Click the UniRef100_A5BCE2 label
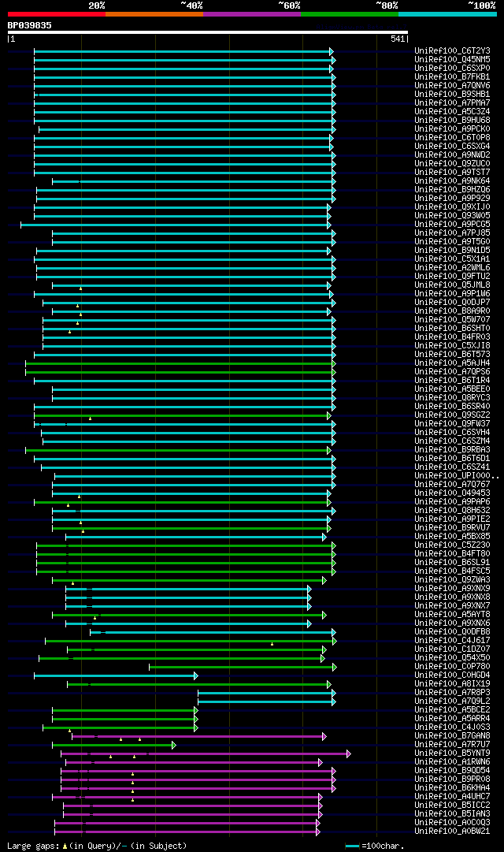The width and height of the screenshot is (504, 852). point(452,710)
